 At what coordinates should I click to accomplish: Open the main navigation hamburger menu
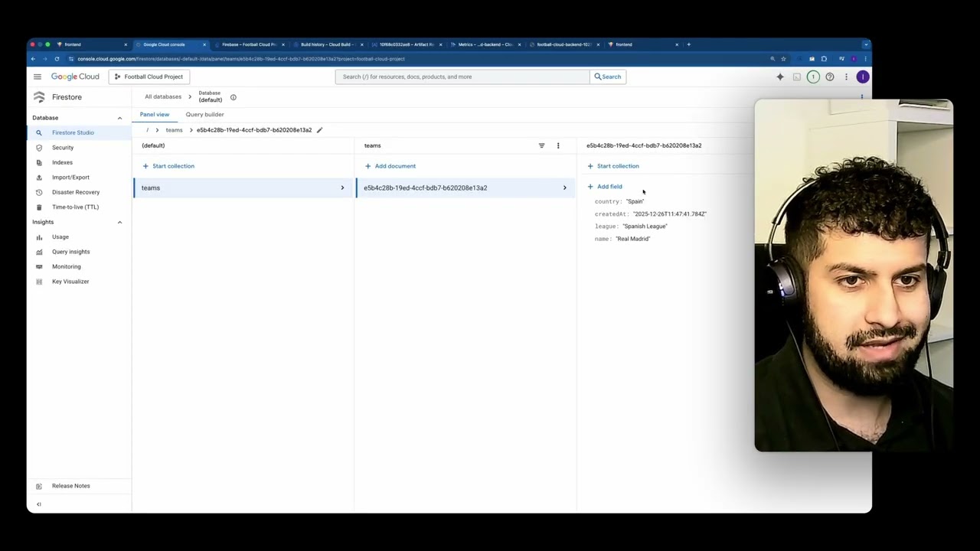(x=37, y=77)
